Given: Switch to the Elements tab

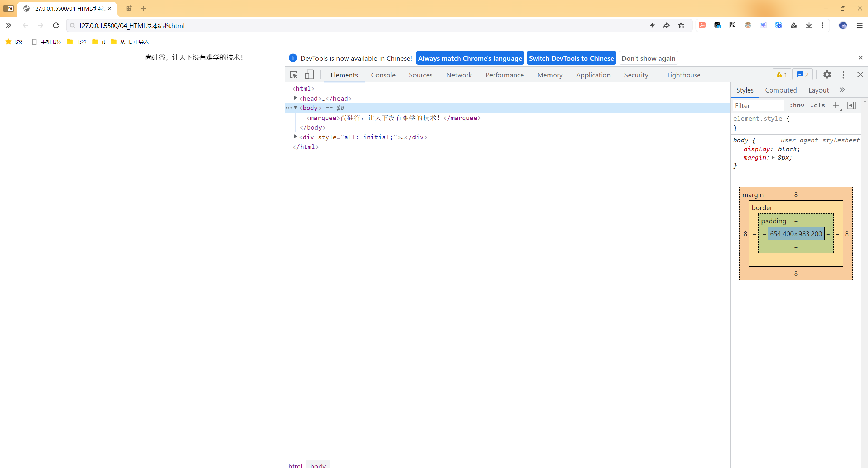Looking at the screenshot, I should click(x=344, y=75).
